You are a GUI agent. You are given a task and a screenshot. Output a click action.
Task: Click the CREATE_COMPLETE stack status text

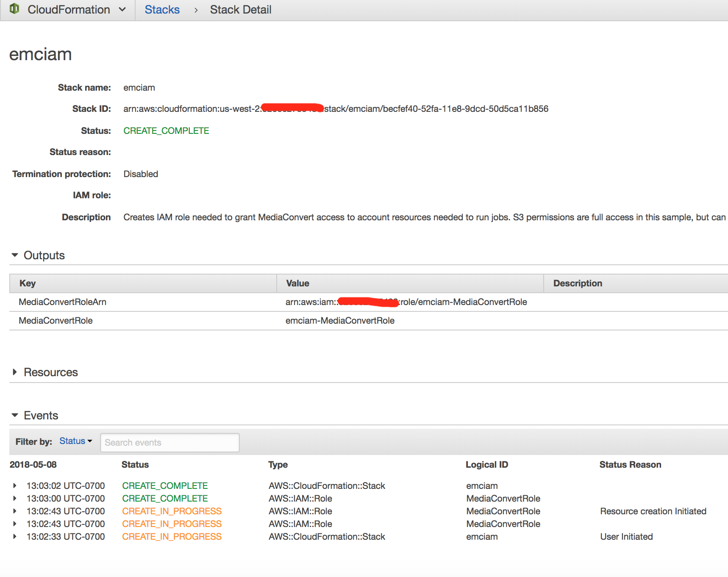[166, 130]
